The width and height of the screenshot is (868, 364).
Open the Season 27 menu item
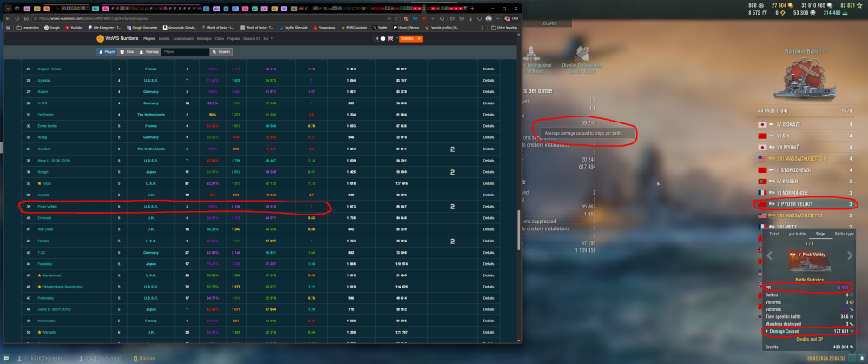coord(252,39)
